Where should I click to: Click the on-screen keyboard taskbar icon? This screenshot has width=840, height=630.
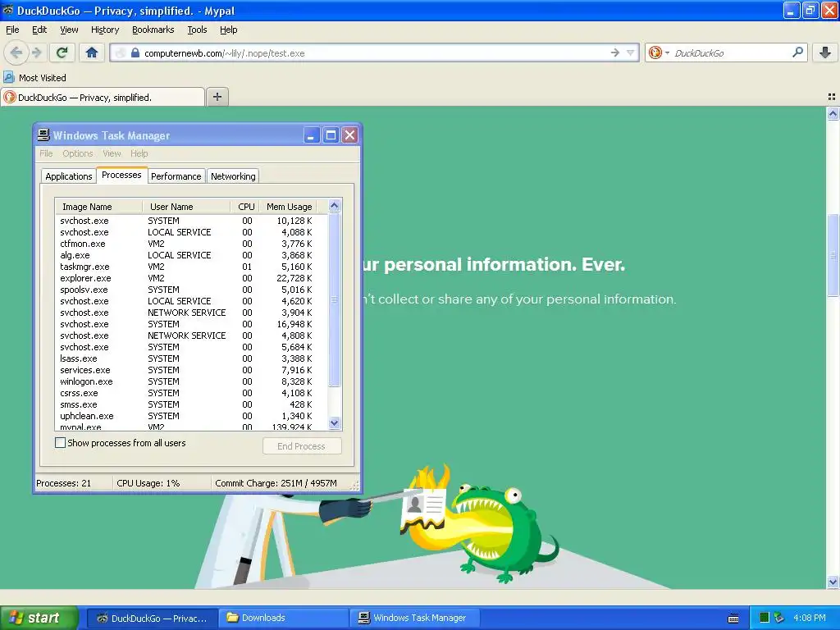[733, 619]
